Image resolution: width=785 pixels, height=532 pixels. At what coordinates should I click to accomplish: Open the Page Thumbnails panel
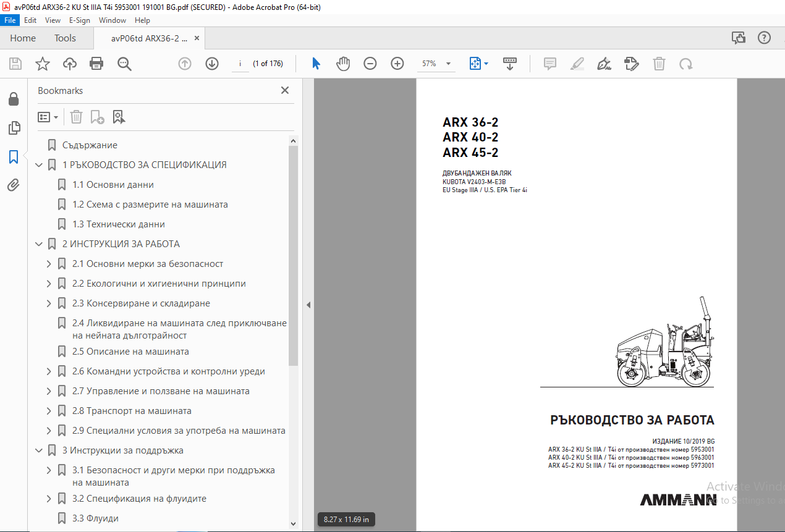13,128
